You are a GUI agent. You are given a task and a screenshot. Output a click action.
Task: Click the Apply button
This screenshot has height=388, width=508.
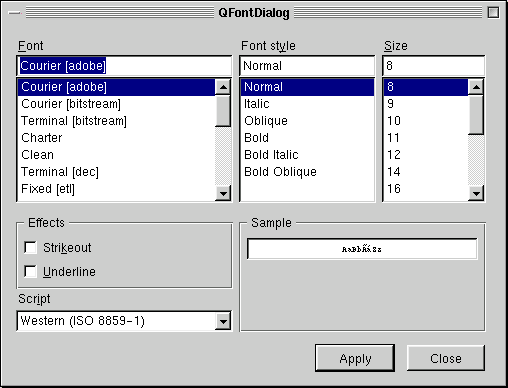[355, 358]
